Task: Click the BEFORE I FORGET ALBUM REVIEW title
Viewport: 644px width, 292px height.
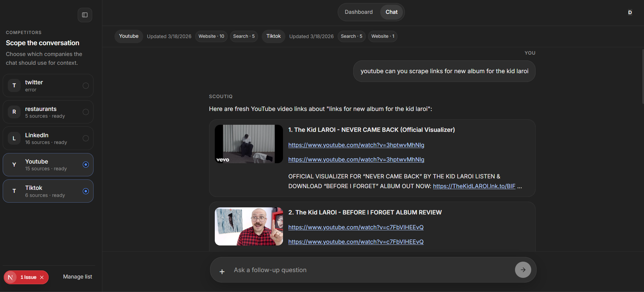Action: [365, 212]
